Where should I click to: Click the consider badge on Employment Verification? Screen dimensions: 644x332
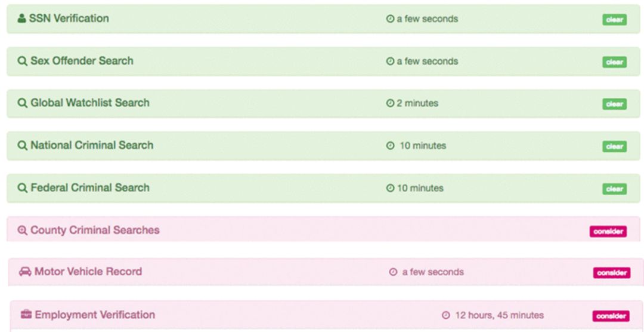(x=611, y=316)
